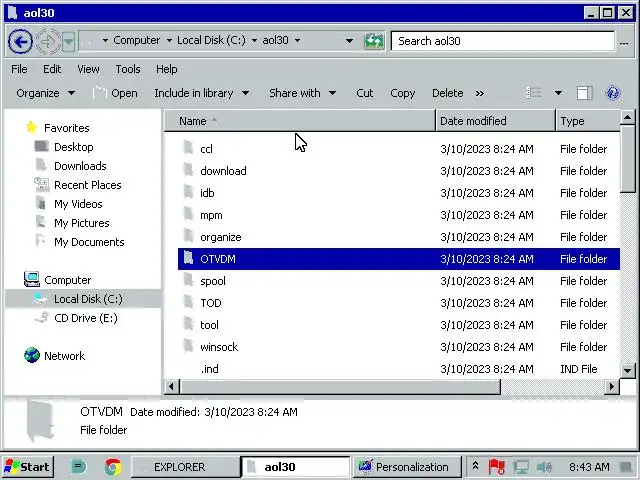640x480 pixels.
Task: Toggle the preview pane icon
Action: [x=584, y=93]
